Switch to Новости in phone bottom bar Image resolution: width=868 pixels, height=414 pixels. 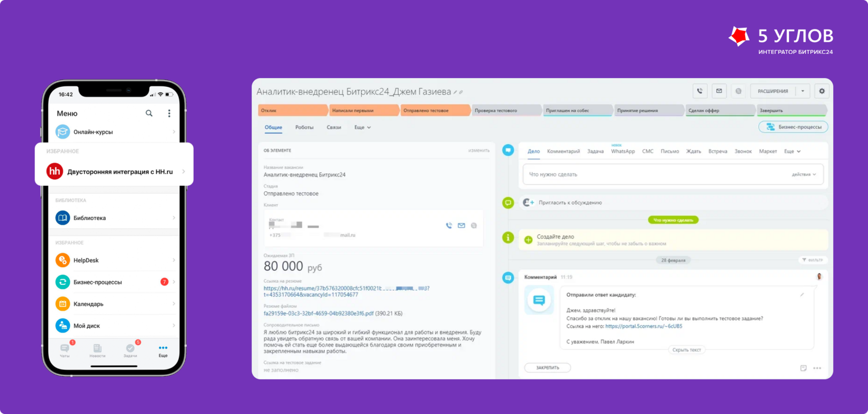pos(97,350)
